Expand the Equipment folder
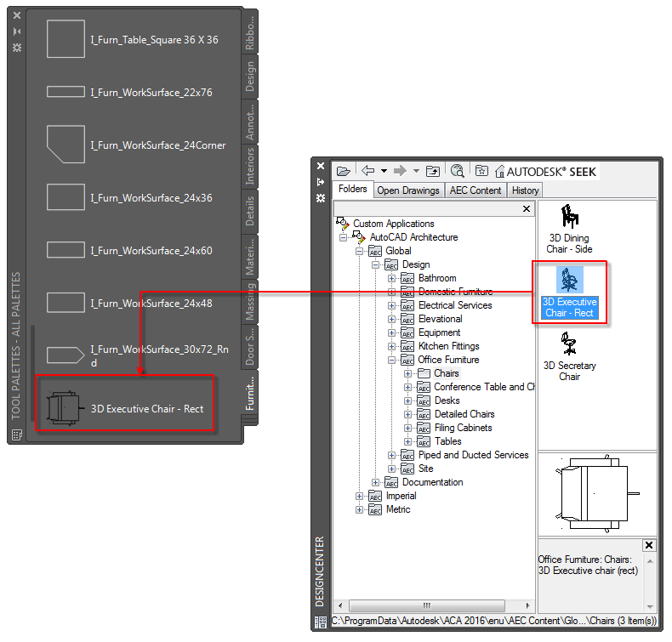Image resolution: width=672 pixels, height=642 pixels. (391, 332)
